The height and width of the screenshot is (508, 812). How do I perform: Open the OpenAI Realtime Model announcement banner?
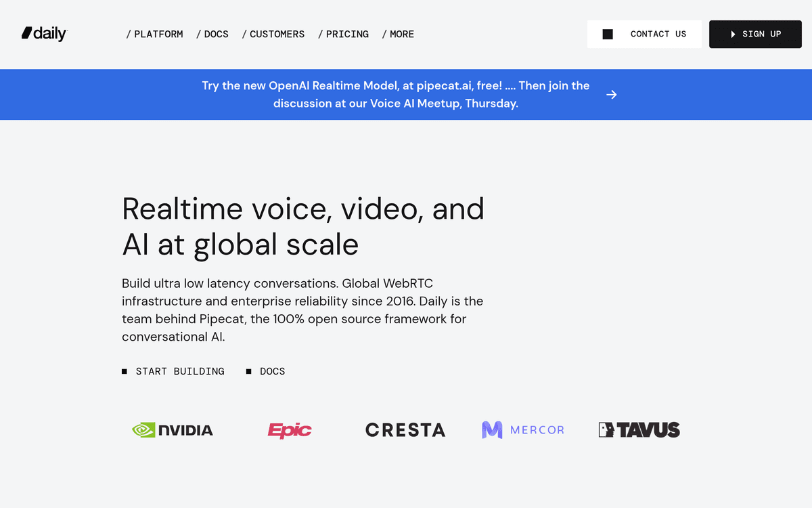[x=395, y=95]
